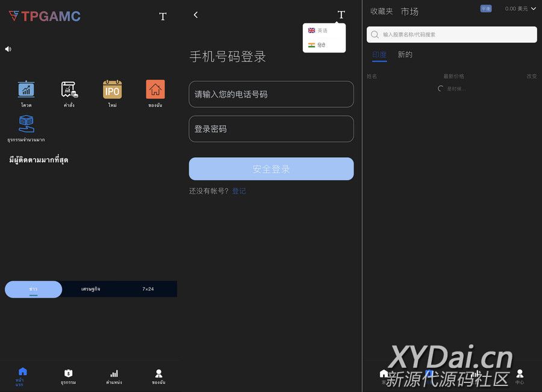Open positions (ตำแหน่ง) in bottom navigation

[114, 377]
